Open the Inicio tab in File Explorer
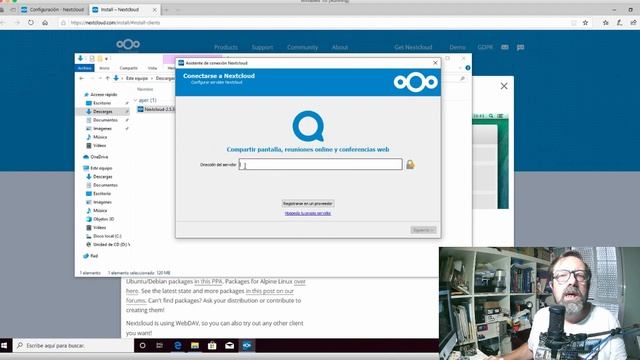The image size is (640, 360). (x=104, y=68)
